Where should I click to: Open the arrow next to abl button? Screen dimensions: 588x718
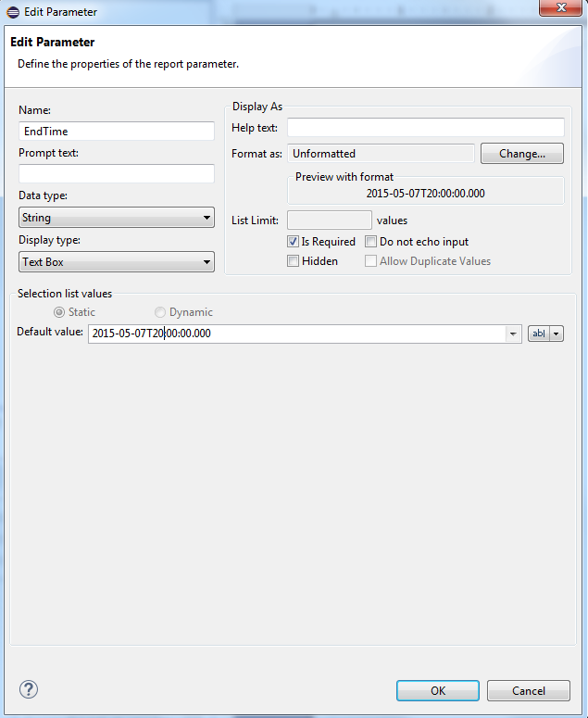pos(557,334)
